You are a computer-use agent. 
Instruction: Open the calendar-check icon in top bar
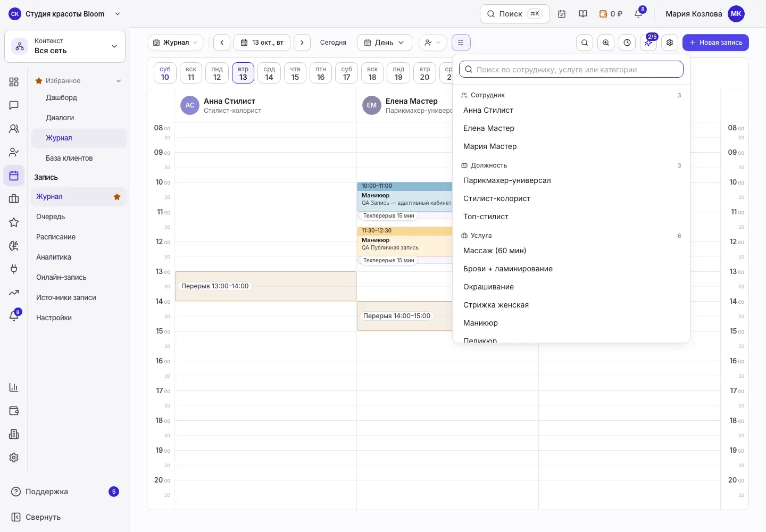562,14
